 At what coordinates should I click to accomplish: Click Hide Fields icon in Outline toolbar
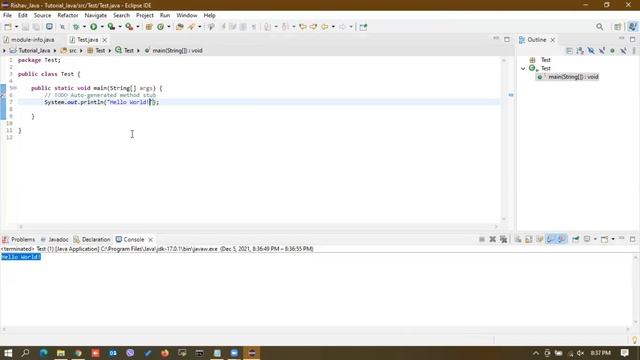click(591, 51)
